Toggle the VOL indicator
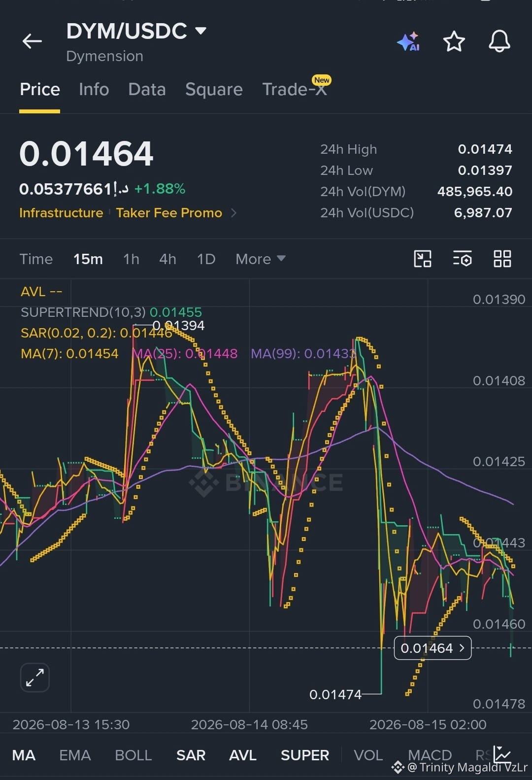532x780 pixels. [x=368, y=755]
